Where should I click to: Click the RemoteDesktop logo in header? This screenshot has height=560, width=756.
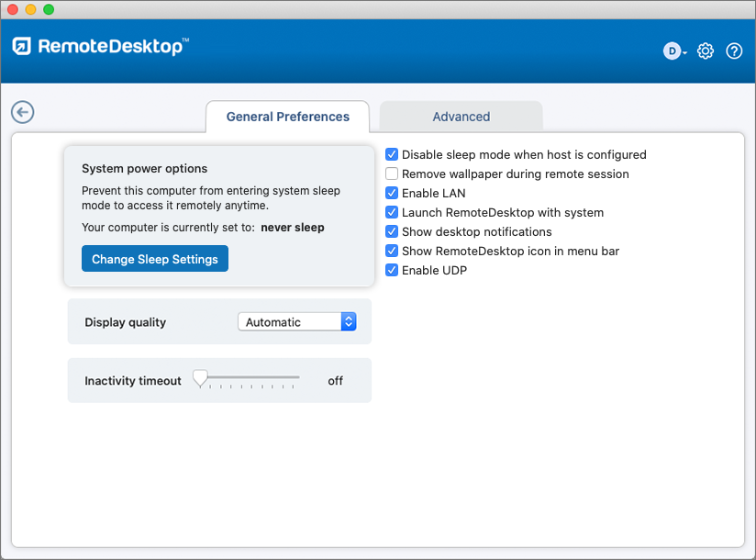tap(100, 47)
